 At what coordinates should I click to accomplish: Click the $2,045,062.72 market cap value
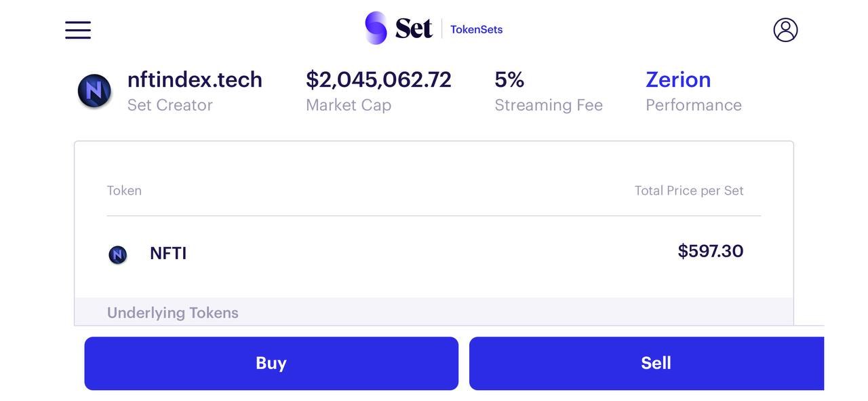(x=378, y=79)
